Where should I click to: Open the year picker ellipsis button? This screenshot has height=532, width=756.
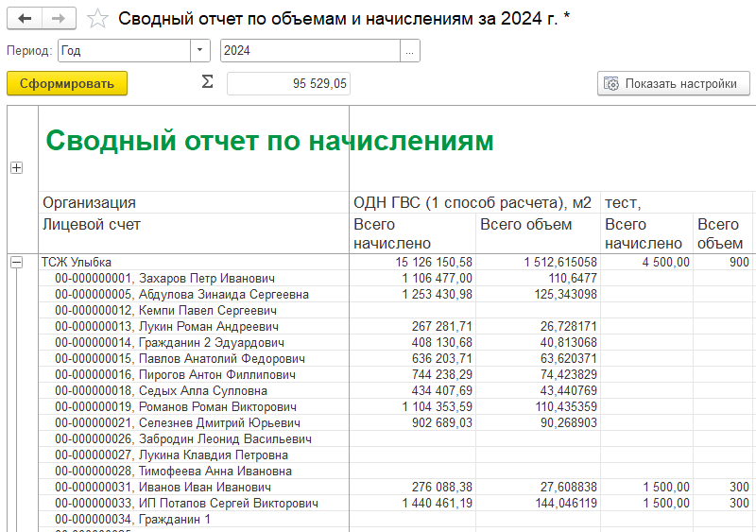tap(410, 50)
